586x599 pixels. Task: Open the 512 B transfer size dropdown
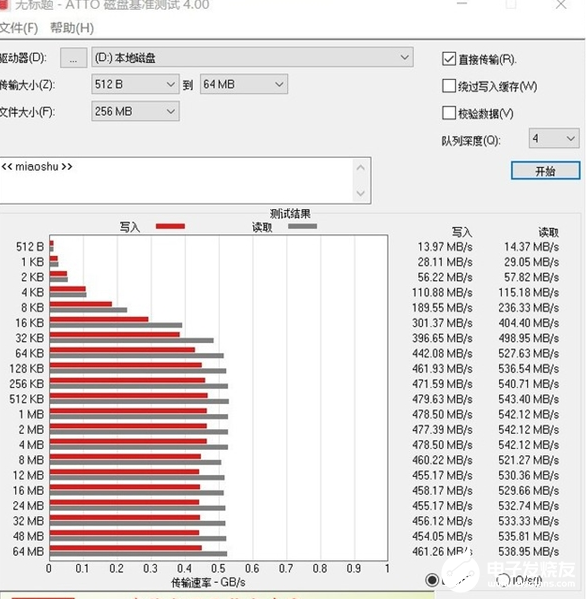(x=135, y=84)
